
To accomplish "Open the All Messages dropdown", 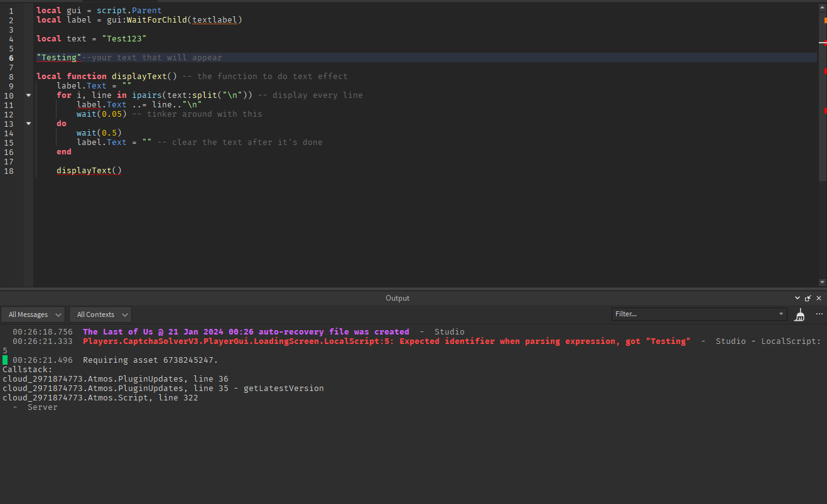I will pos(33,314).
